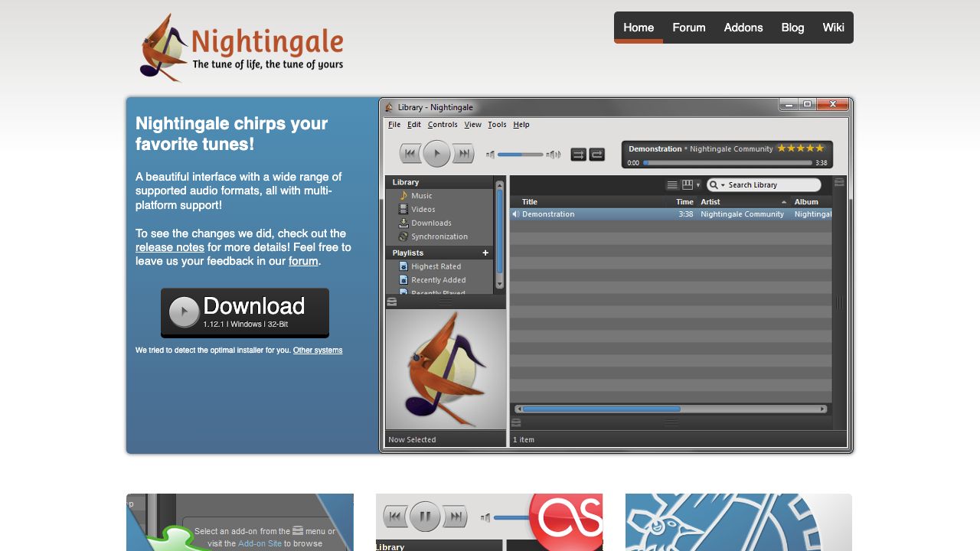Go to the Home tab
980x551 pixels.
(x=639, y=28)
